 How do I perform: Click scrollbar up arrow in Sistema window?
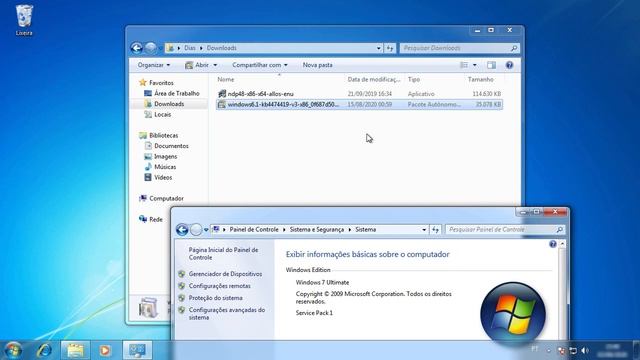(562, 244)
